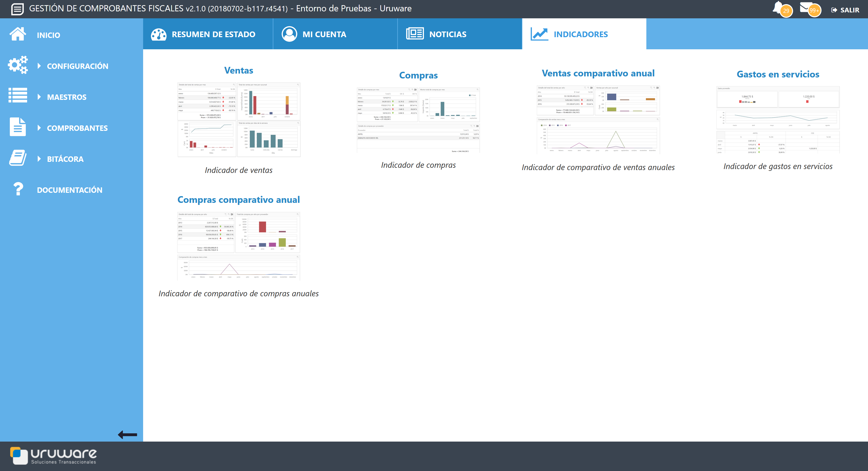Collapse sidebar with the left arrow
This screenshot has height=471, width=868.
coord(127,435)
